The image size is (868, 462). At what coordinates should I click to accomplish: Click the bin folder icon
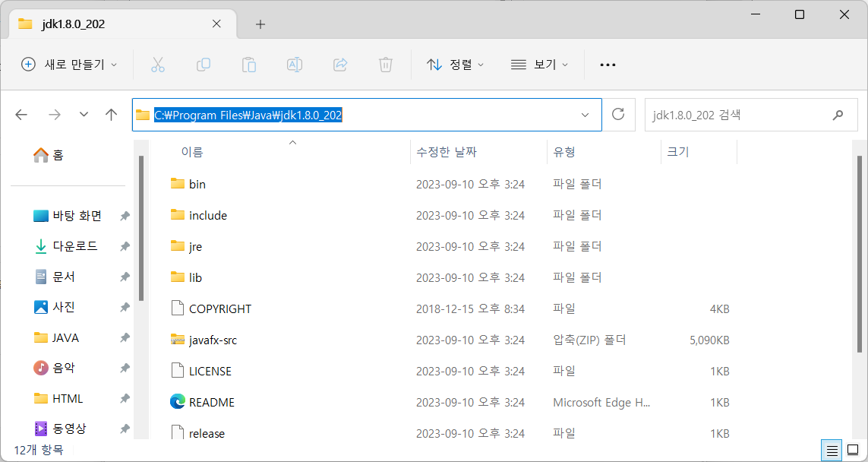(177, 183)
